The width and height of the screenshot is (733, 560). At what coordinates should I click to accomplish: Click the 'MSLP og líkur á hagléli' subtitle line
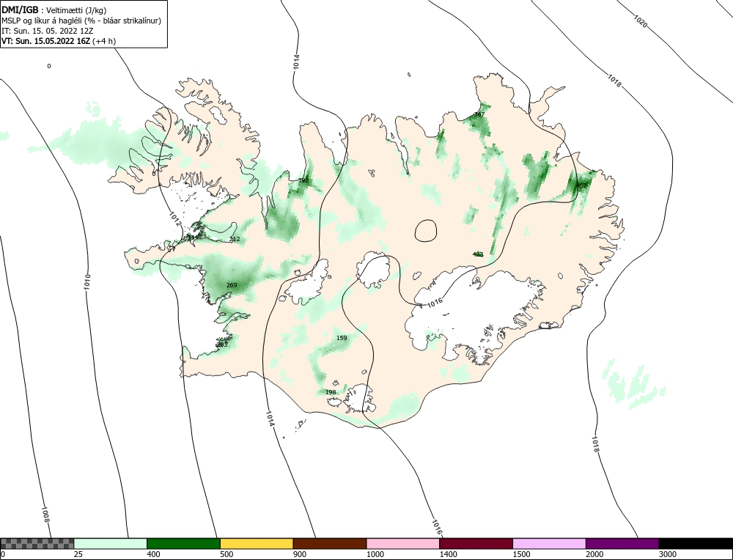(x=81, y=21)
